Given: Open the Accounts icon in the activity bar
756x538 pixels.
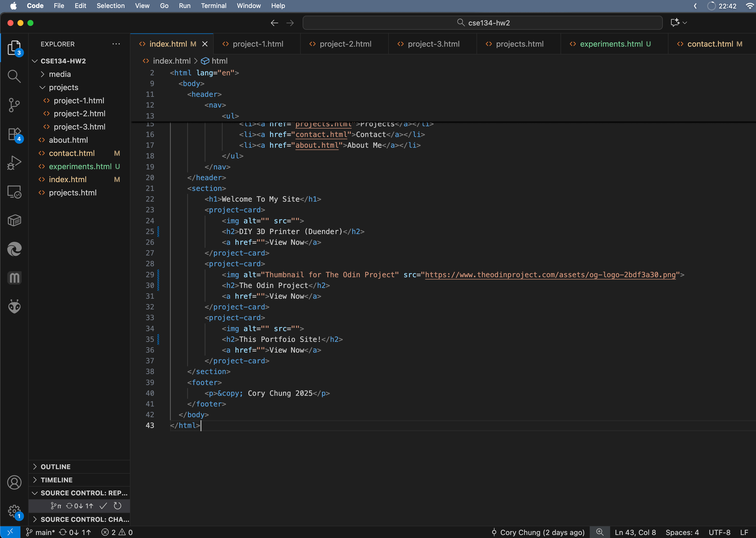Looking at the screenshot, I should 14,482.
